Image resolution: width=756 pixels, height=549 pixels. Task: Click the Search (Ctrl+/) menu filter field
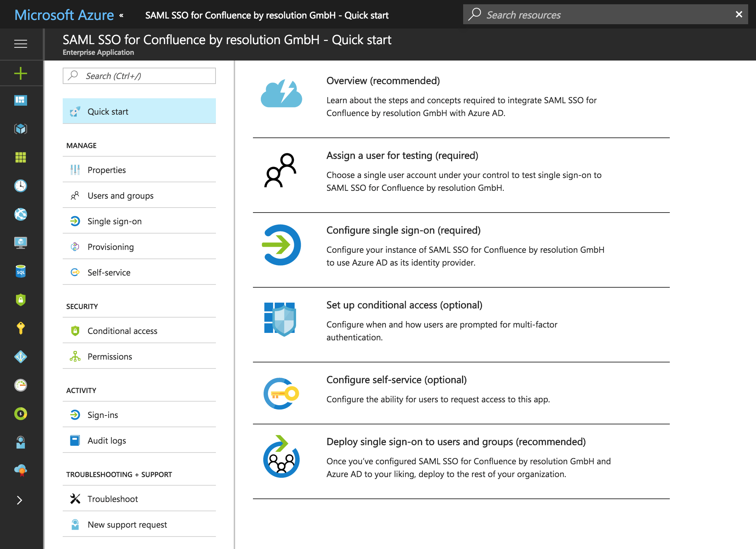tap(139, 76)
